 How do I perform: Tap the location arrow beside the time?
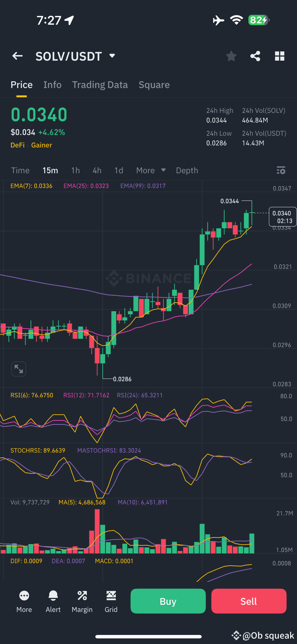69,20
